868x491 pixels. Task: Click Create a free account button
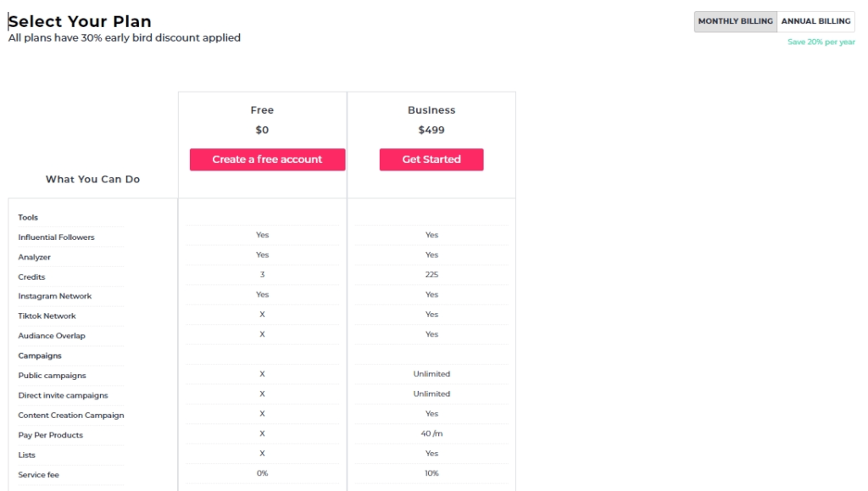click(267, 159)
